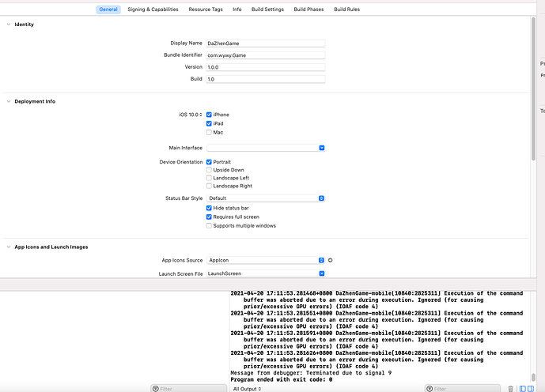Click the console output Filter field
The image size is (545, 392).
click(x=462, y=389)
